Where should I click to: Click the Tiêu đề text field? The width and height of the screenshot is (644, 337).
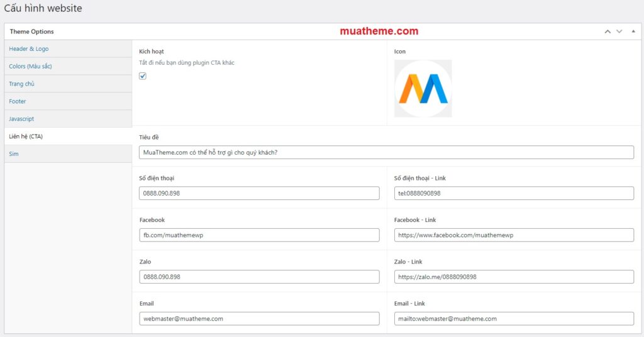point(386,152)
